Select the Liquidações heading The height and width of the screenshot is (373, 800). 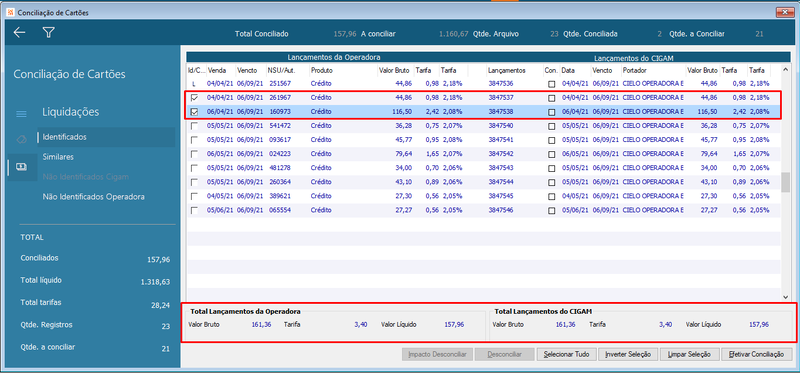coord(70,112)
